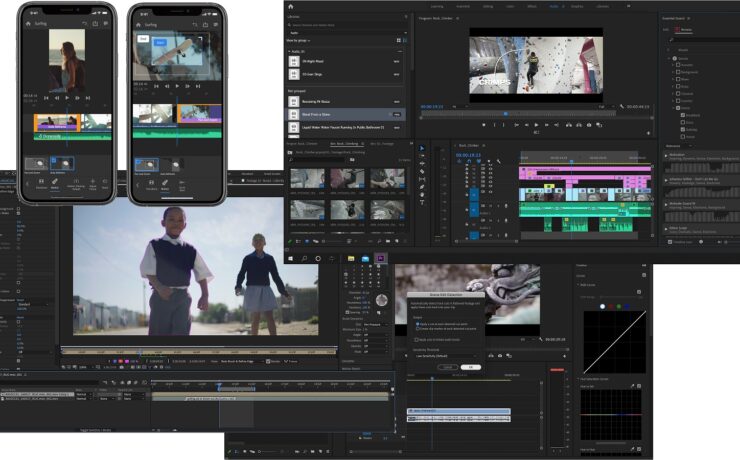Tap comment icon on right phone

[216, 25]
